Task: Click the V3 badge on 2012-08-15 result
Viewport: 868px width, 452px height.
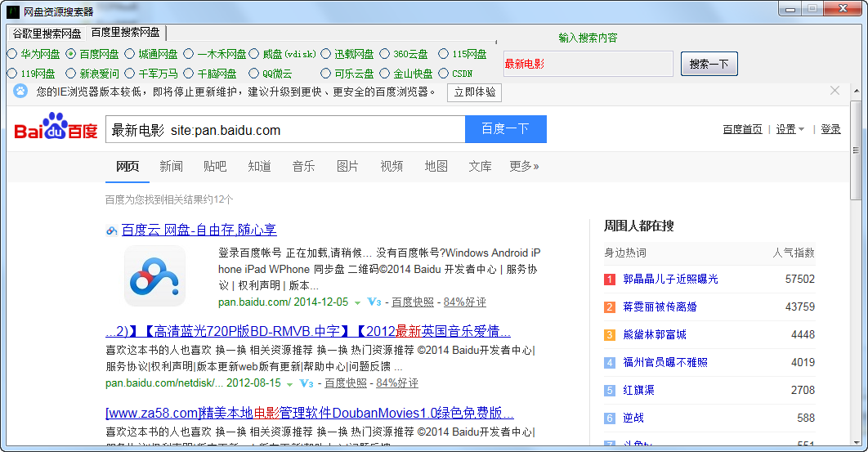Action: [306, 383]
